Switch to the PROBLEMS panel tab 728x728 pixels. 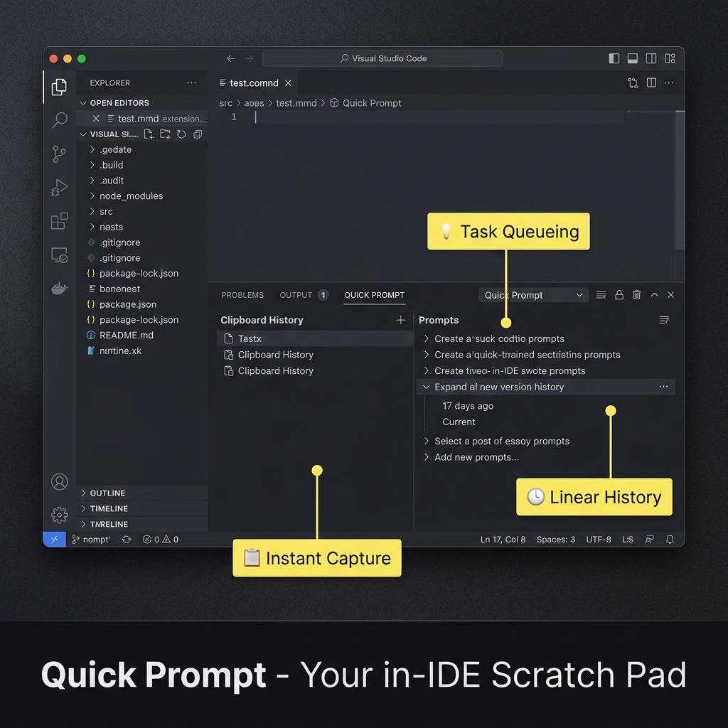pyautogui.click(x=242, y=295)
